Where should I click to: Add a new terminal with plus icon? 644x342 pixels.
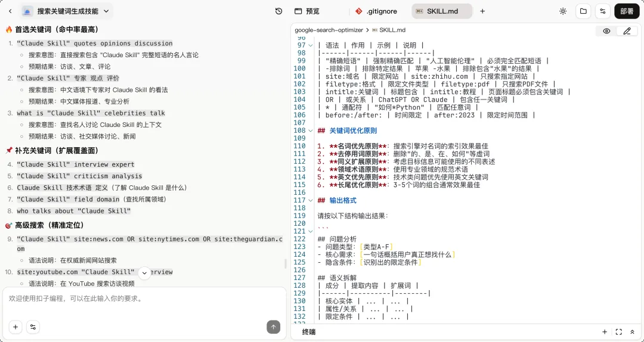pos(605,332)
